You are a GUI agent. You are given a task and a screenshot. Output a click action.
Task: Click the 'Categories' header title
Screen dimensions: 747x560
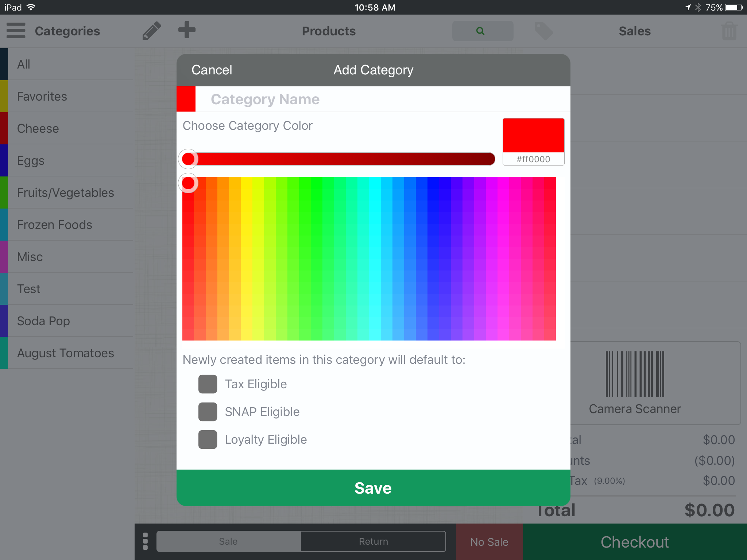[67, 31]
